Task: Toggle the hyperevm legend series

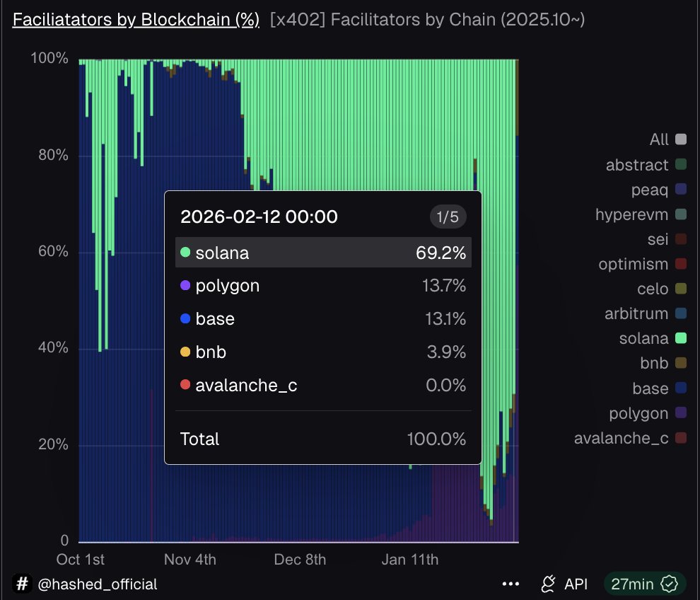Action: coord(641,214)
